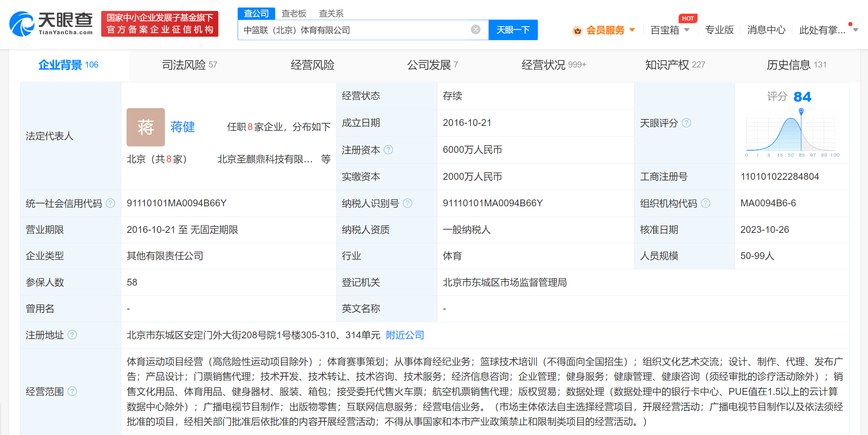Image resolution: width=868 pixels, height=435 pixels.
Task: Select the 经营状况 tab
Action: point(554,65)
